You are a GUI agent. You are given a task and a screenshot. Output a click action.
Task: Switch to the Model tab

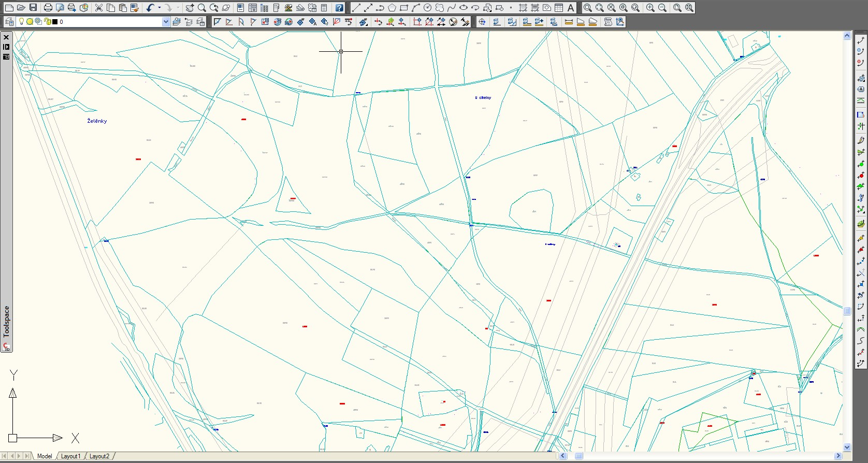pyautogui.click(x=45, y=456)
